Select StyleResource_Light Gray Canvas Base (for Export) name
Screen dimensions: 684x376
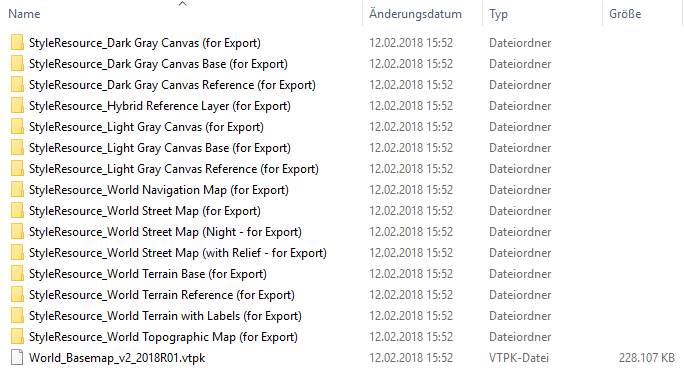(160, 148)
